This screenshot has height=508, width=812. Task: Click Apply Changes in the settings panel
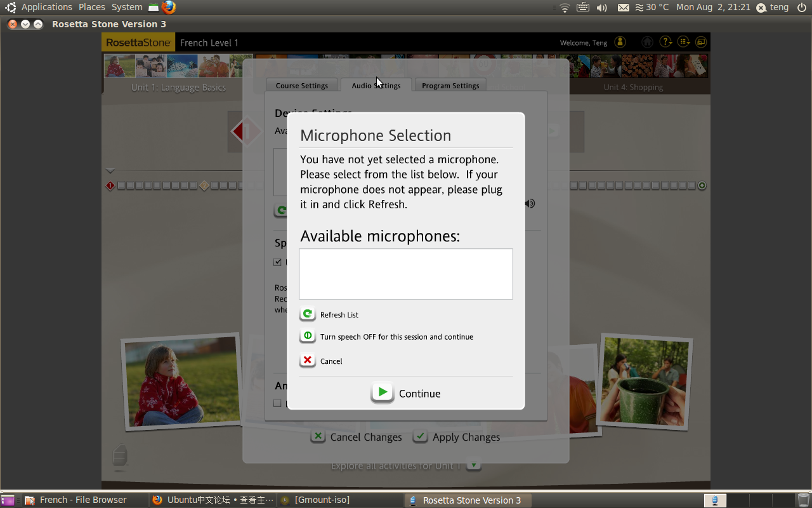click(x=457, y=437)
